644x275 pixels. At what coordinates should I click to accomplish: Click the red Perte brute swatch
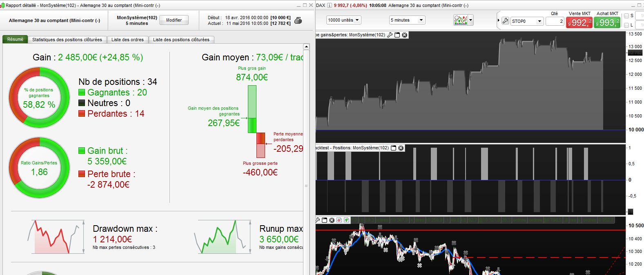click(x=82, y=174)
